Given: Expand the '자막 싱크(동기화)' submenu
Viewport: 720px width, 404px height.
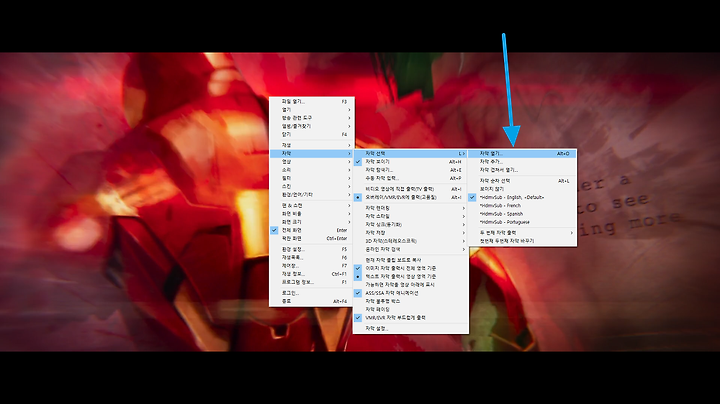Looking at the screenshot, I should pyautogui.click(x=411, y=224).
